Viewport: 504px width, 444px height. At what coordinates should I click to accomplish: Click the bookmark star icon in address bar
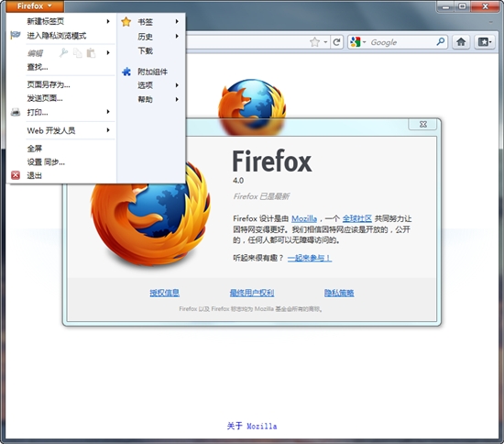[314, 42]
